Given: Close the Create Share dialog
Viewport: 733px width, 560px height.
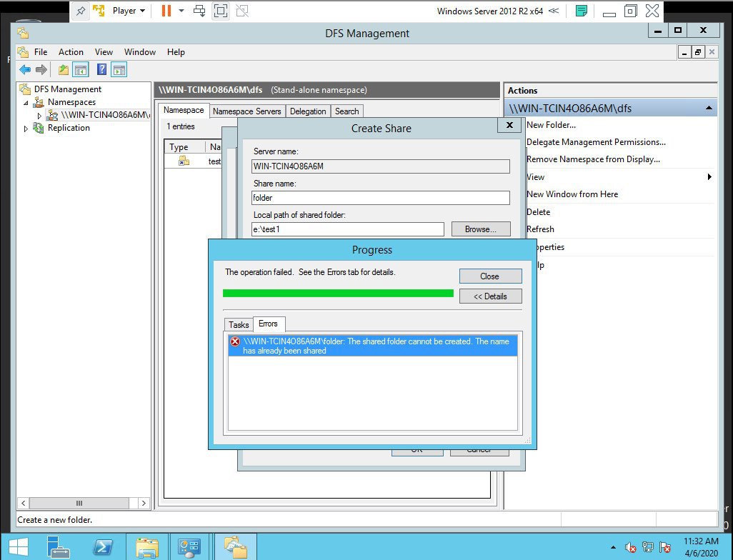Looking at the screenshot, I should coord(509,125).
